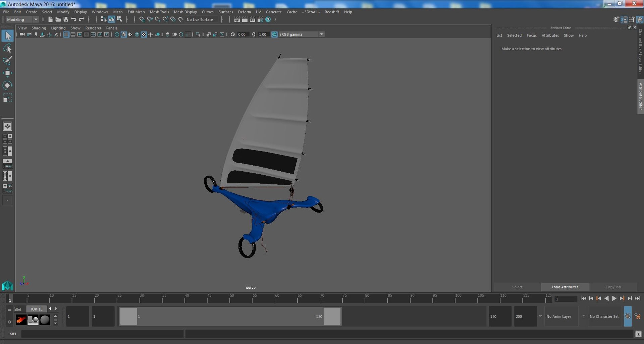Open the Render View clapboard icon

pos(237,19)
